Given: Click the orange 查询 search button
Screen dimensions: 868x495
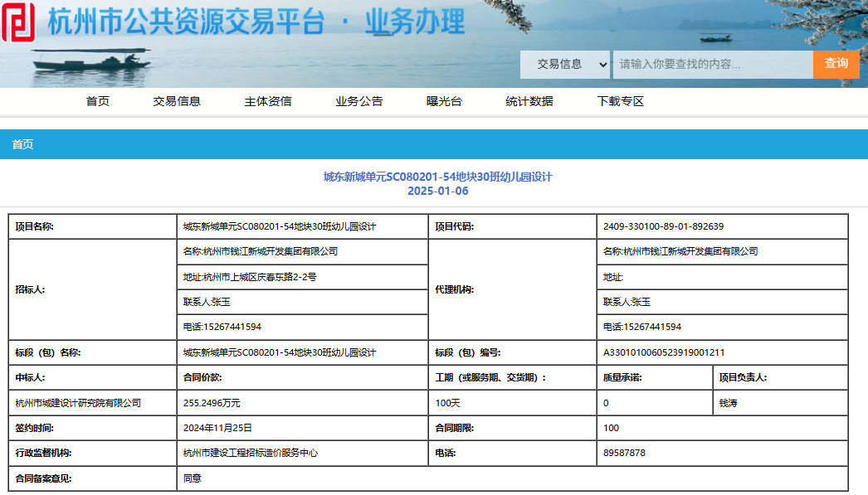Looking at the screenshot, I should coord(836,64).
